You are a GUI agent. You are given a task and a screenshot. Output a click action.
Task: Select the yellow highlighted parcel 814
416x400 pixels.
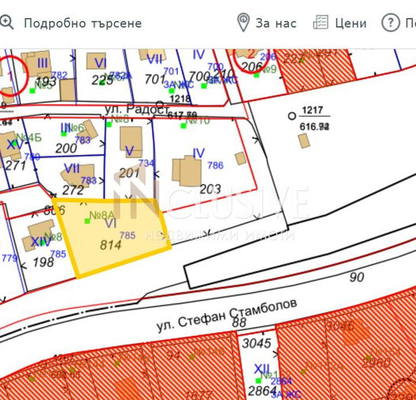click(112, 237)
